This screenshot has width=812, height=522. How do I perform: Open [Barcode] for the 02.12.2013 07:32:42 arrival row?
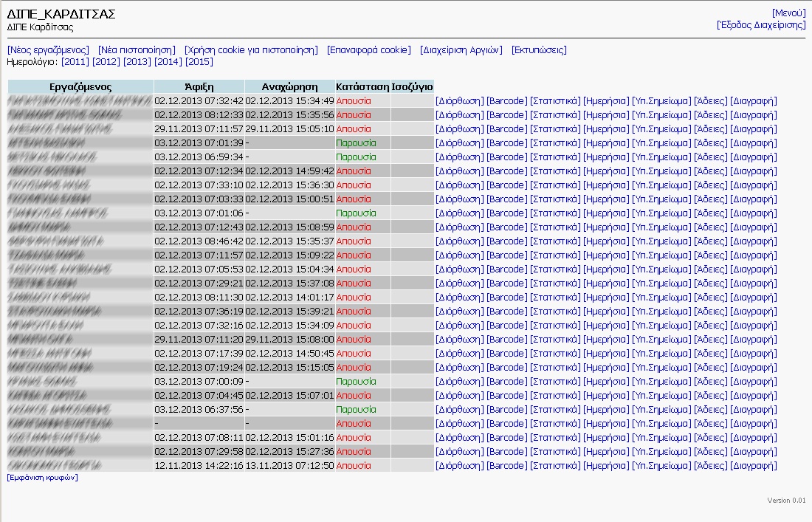click(506, 101)
